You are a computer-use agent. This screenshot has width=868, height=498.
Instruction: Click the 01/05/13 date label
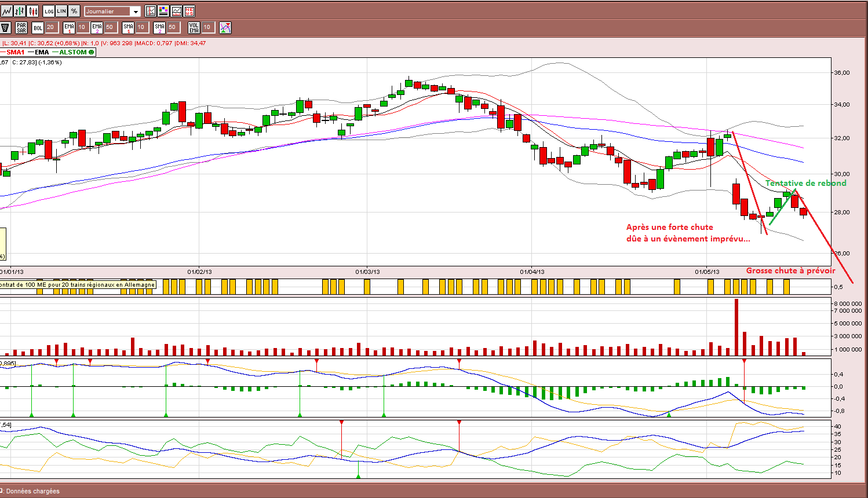tap(707, 272)
